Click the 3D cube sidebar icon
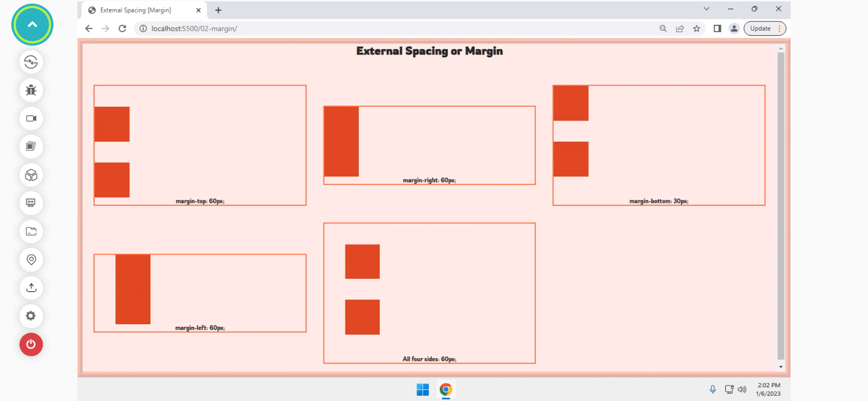The width and height of the screenshot is (868, 401). [x=31, y=175]
